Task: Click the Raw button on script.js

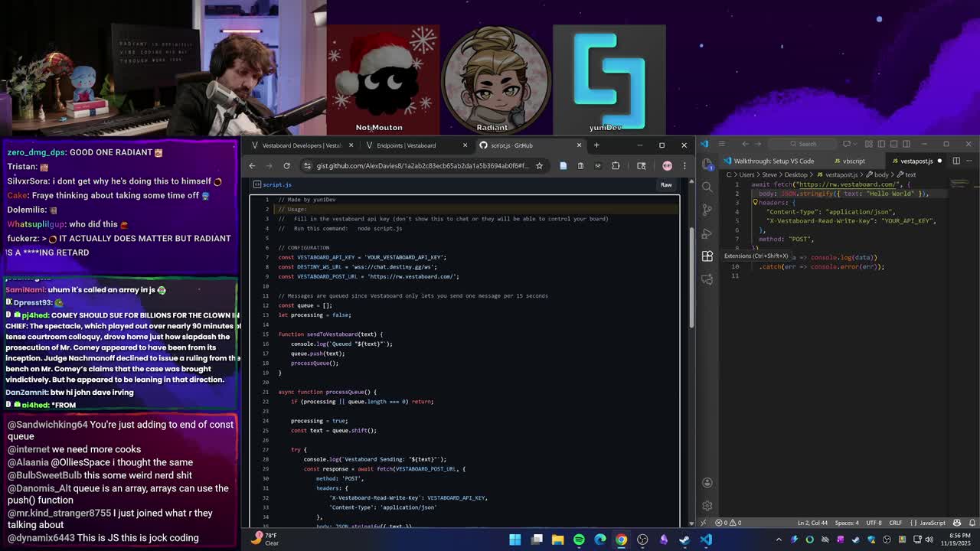Action: [x=666, y=184]
